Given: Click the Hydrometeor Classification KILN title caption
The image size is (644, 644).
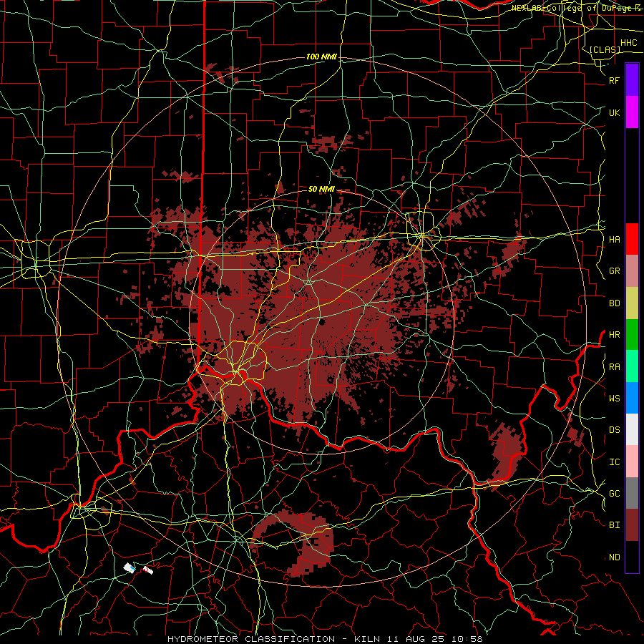Looking at the screenshot, I should (x=325, y=639).
